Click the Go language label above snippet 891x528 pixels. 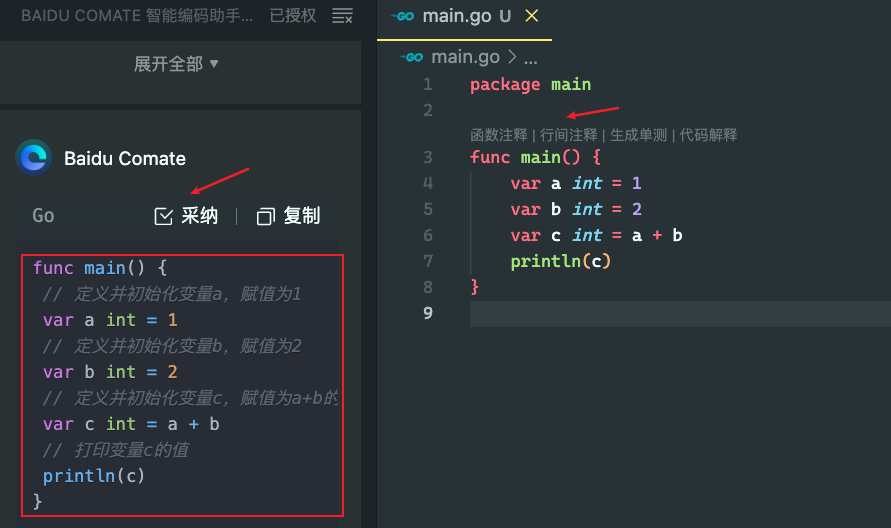[43, 216]
